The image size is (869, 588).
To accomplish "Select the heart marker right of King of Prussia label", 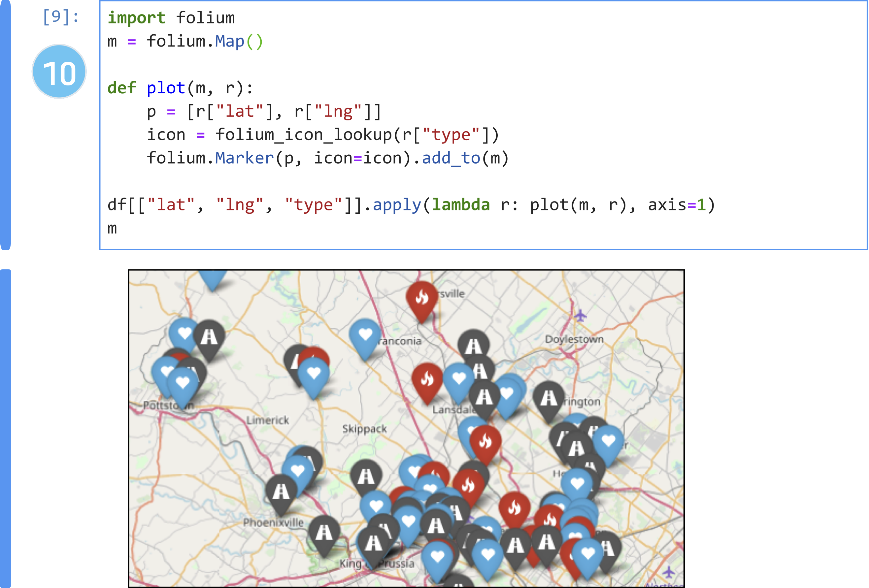I will tap(438, 562).
